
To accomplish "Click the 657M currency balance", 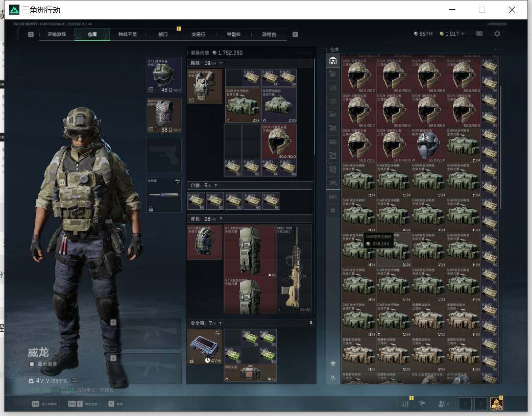I will click(423, 34).
